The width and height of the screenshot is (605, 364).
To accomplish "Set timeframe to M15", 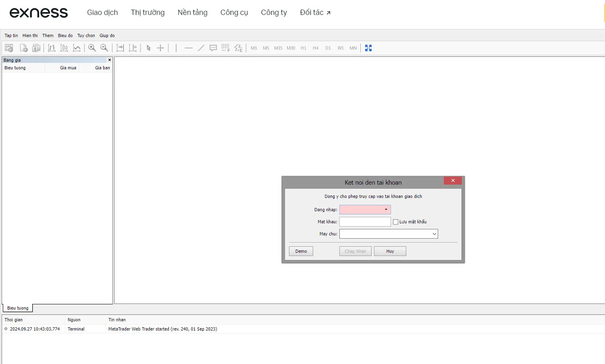I will pos(278,48).
